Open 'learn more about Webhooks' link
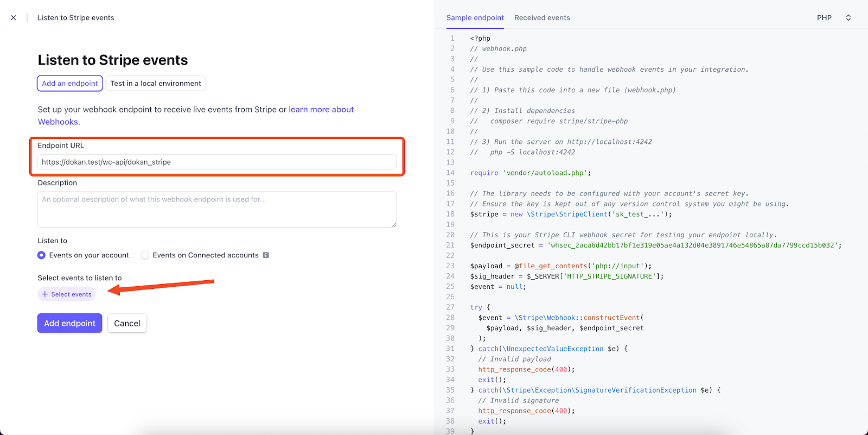Image resolution: width=868 pixels, height=435 pixels. (x=321, y=110)
